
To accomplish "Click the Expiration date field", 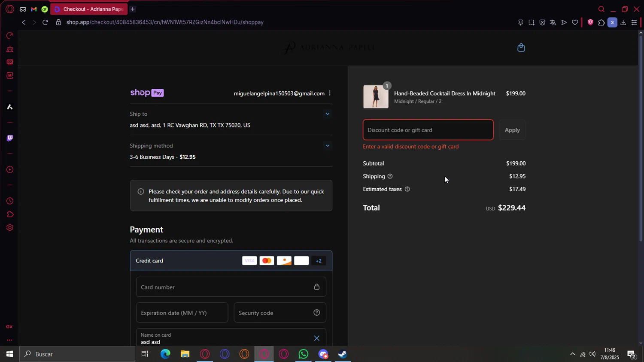I will tap(182, 313).
